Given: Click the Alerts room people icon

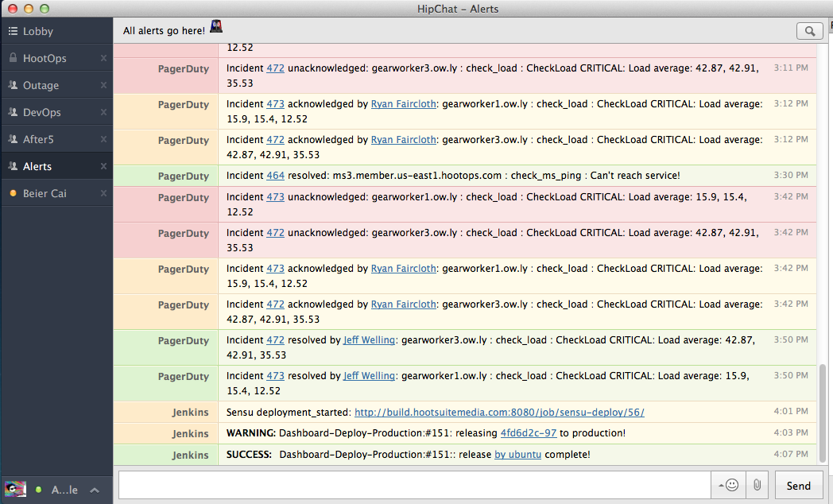Looking at the screenshot, I should (13, 166).
